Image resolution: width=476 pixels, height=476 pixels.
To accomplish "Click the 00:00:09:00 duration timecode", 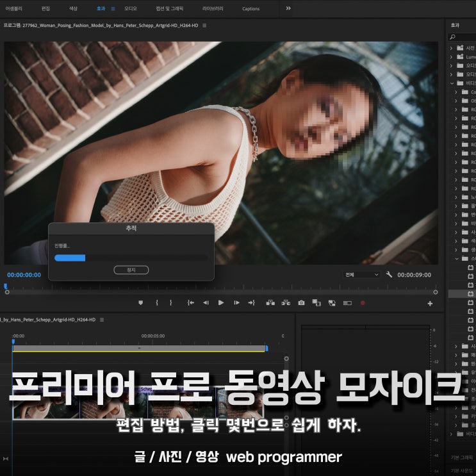I will click(414, 275).
